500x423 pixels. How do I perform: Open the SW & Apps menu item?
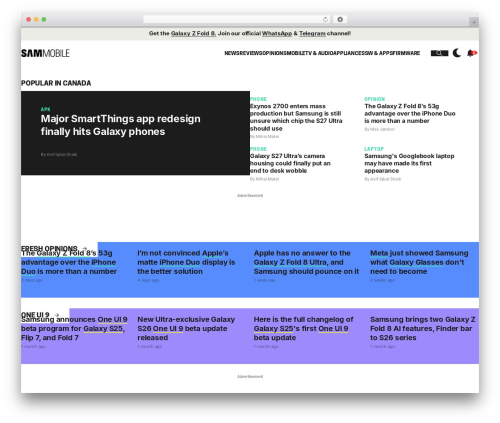tap(379, 53)
